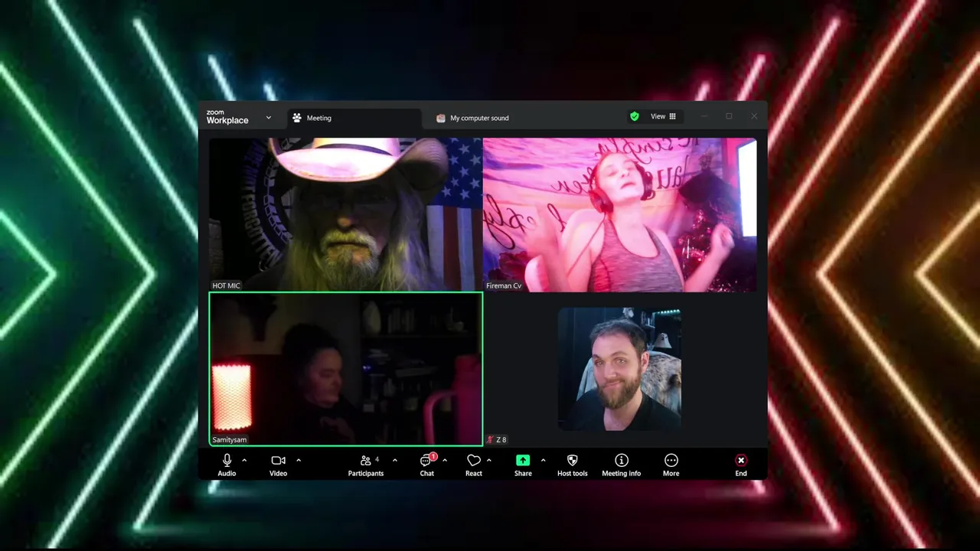Image resolution: width=980 pixels, height=551 pixels.
Task: Open Host tools shield
Action: pyautogui.click(x=572, y=465)
